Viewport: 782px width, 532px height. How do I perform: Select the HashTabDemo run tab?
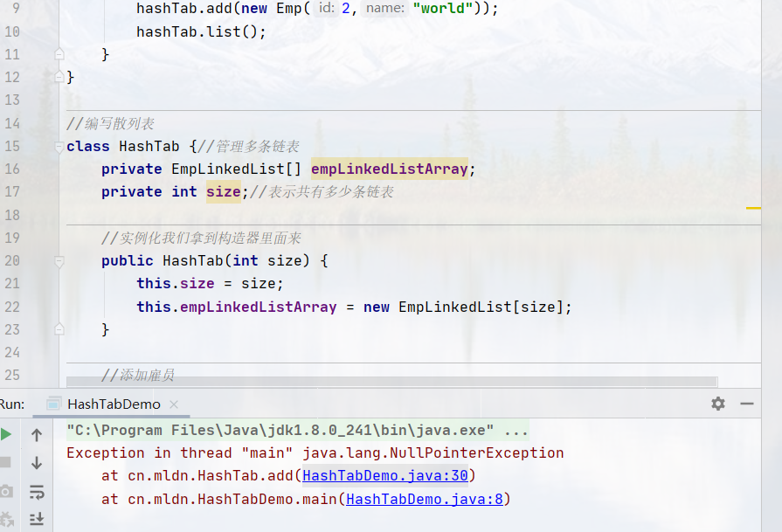[x=114, y=404]
